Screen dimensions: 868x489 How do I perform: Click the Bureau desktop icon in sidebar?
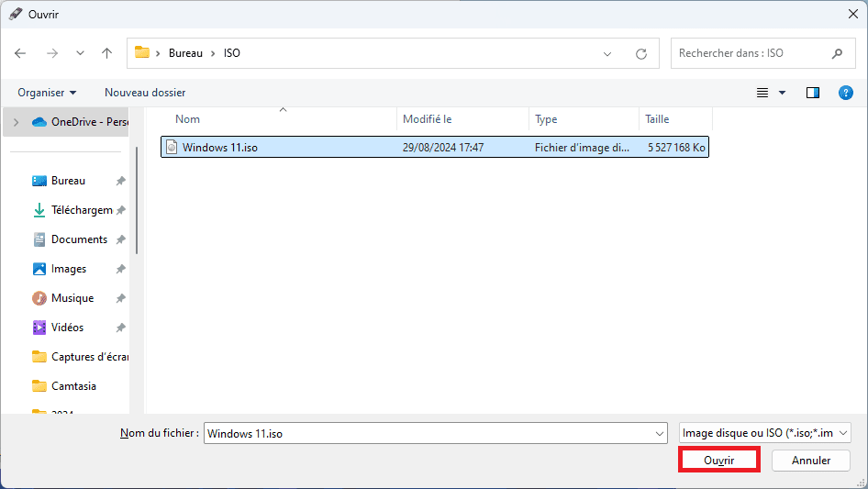tap(39, 181)
